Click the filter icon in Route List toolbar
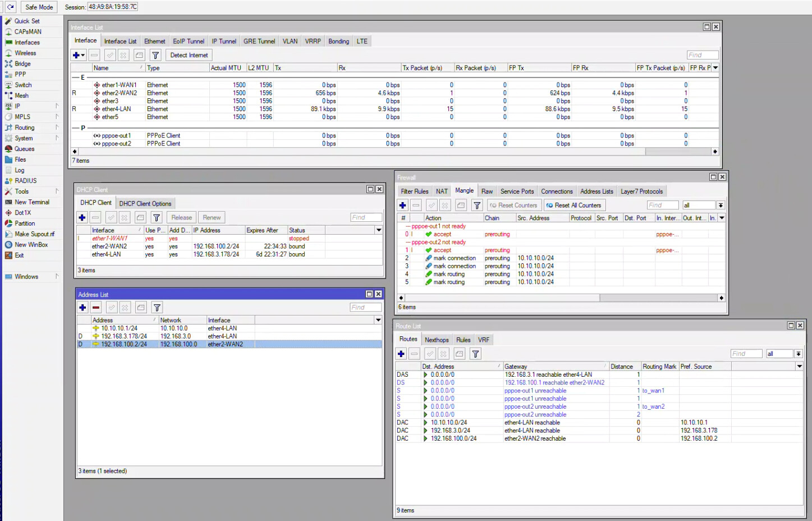The height and width of the screenshot is (521, 812). pyautogui.click(x=475, y=354)
